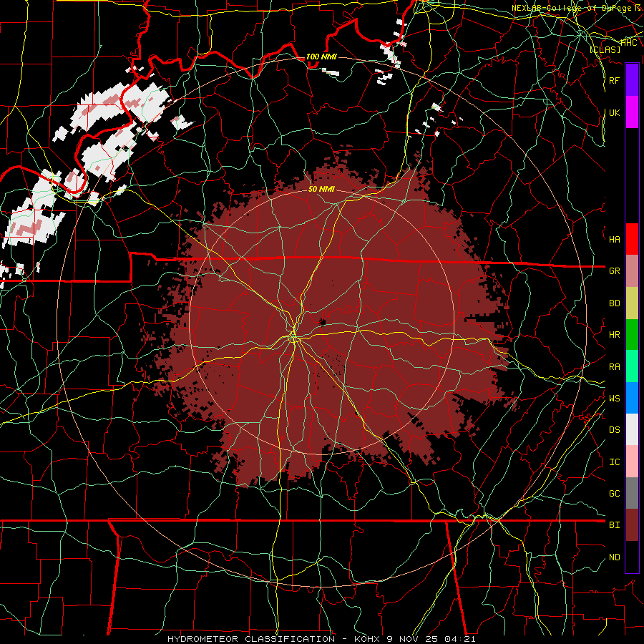644x644 pixels.
Task: Click the HR legend label
Action: pyautogui.click(x=614, y=335)
